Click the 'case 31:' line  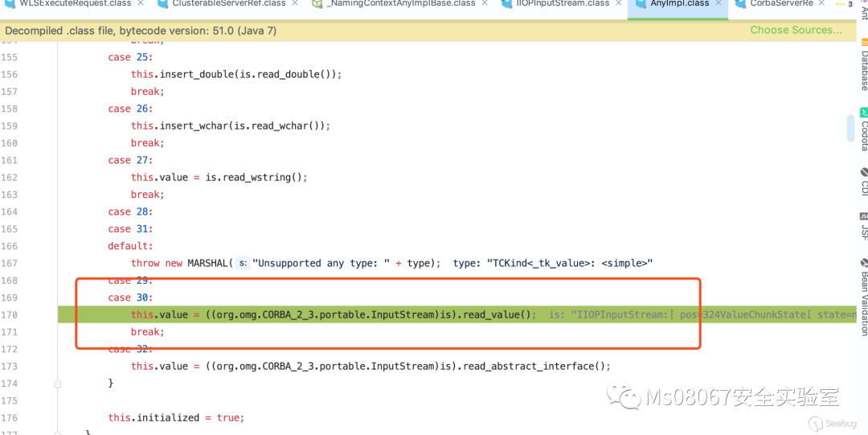130,229
